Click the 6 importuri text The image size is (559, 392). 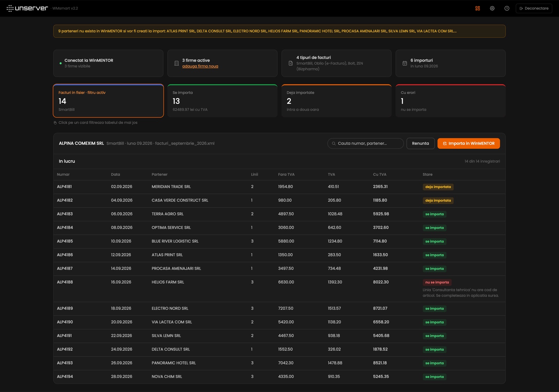422,60
